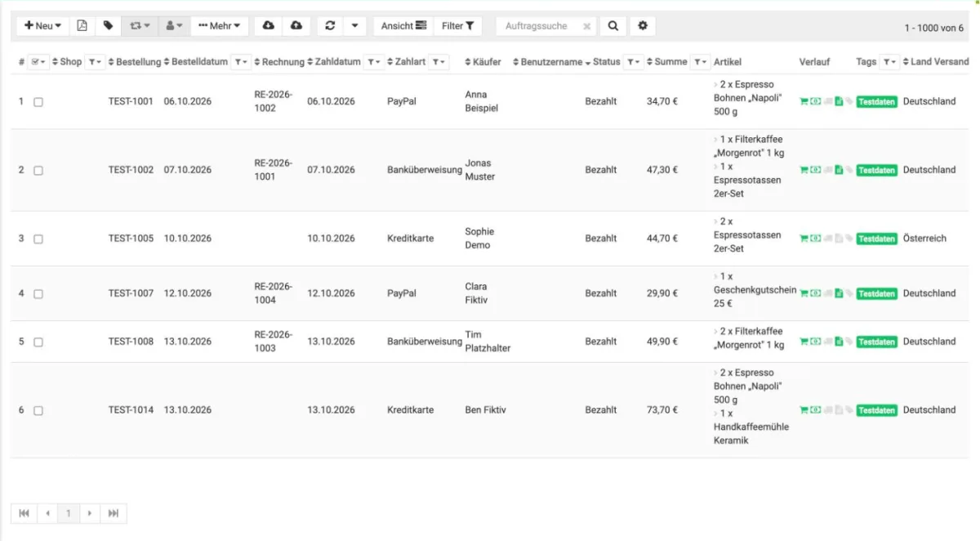980x541 pixels.
Task: Open the Tags column filter dropdown
Action: point(889,61)
